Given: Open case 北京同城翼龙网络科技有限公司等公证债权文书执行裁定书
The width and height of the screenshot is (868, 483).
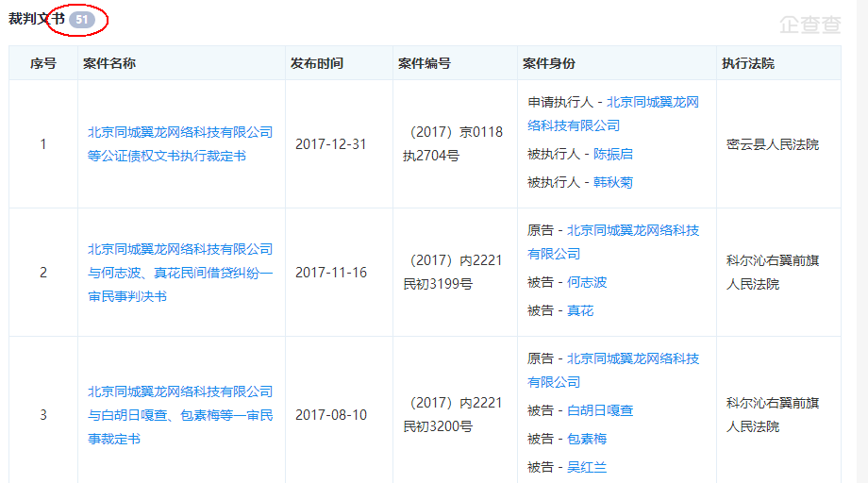Looking at the screenshot, I should 180,143.
